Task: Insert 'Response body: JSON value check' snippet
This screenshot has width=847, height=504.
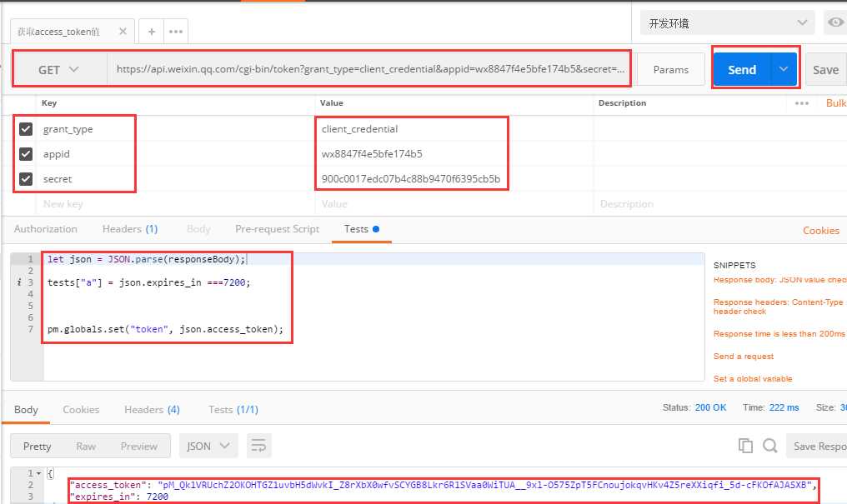Action: point(779,280)
